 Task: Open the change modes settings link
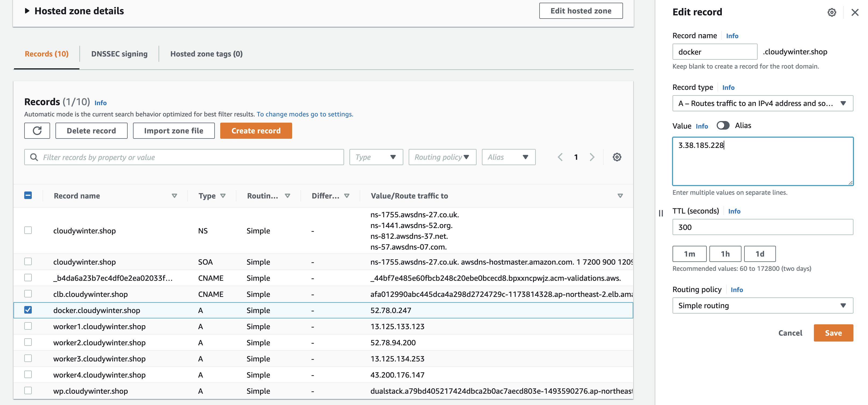coord(304,114)
